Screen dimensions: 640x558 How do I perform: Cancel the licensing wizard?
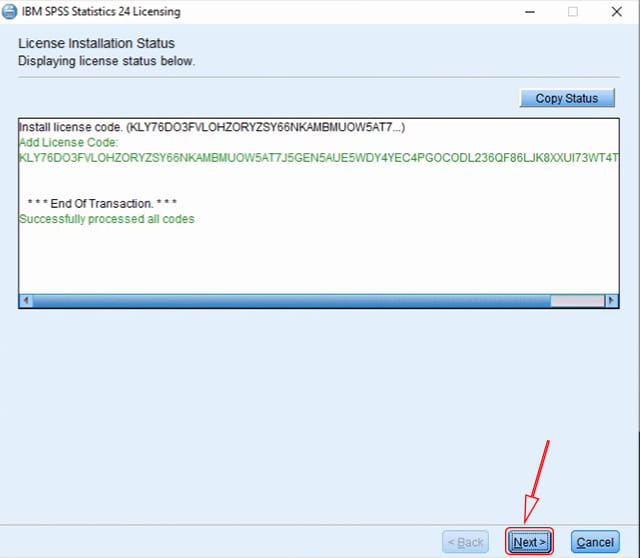click(595, 542)
